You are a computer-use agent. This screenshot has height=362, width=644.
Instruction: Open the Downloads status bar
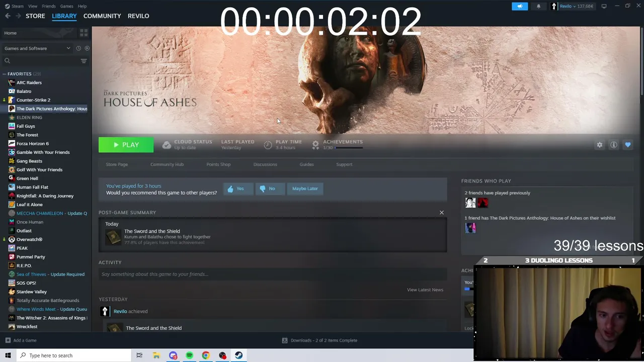[x=319, y=340]
